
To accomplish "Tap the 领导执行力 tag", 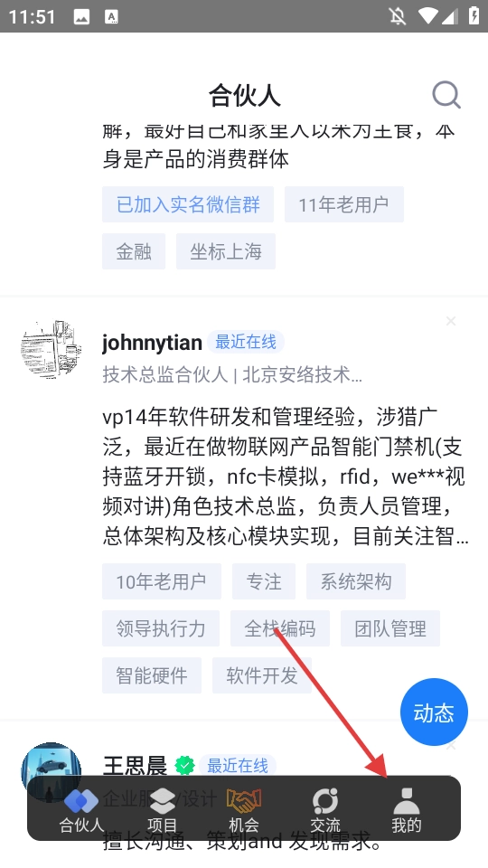I will tap(161, 629).
